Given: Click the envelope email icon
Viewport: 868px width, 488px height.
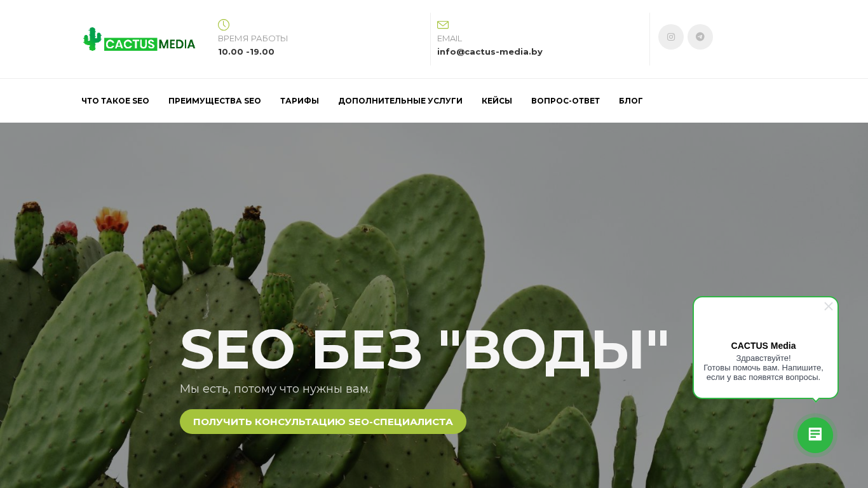Looking at the screenshot, I should 443,25.
